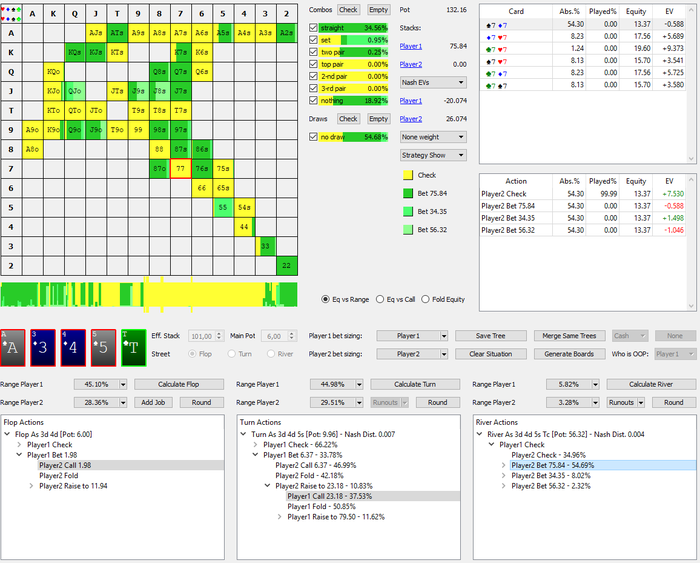Expand Player2 Bet 34.35 river node
This screenshot has width=700, height=563.
[504, 475]
